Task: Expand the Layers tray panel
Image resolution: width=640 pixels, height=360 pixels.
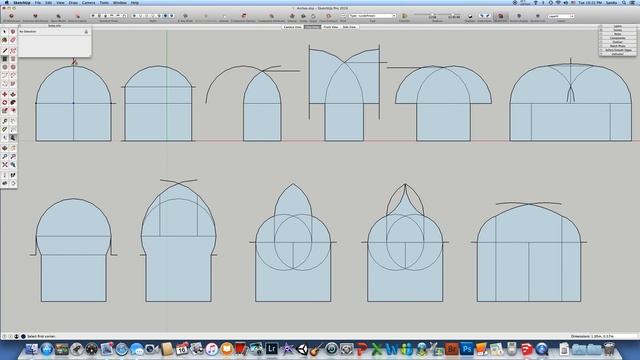Action: click(x=618, y=26)
